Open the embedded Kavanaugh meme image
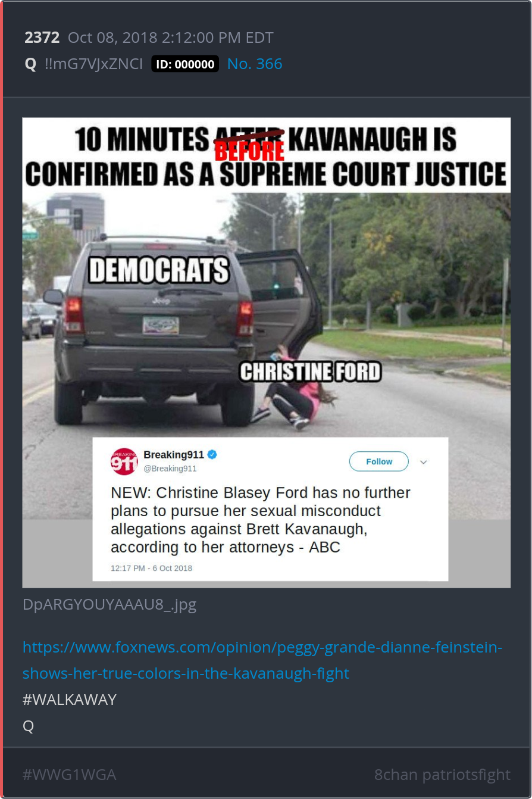Image resolution: width=532 pixels, height=799 pixels. [x=267, y=352]
